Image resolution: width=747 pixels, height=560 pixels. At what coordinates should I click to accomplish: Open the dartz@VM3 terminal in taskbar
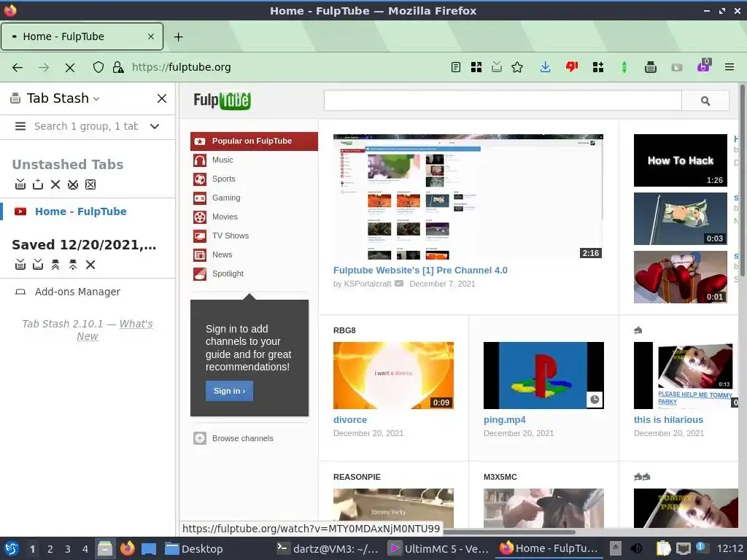328,549
